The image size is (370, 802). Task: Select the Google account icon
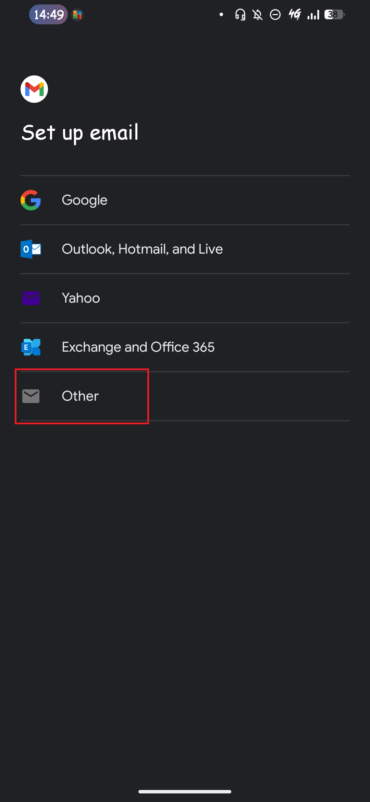point(31,200)
